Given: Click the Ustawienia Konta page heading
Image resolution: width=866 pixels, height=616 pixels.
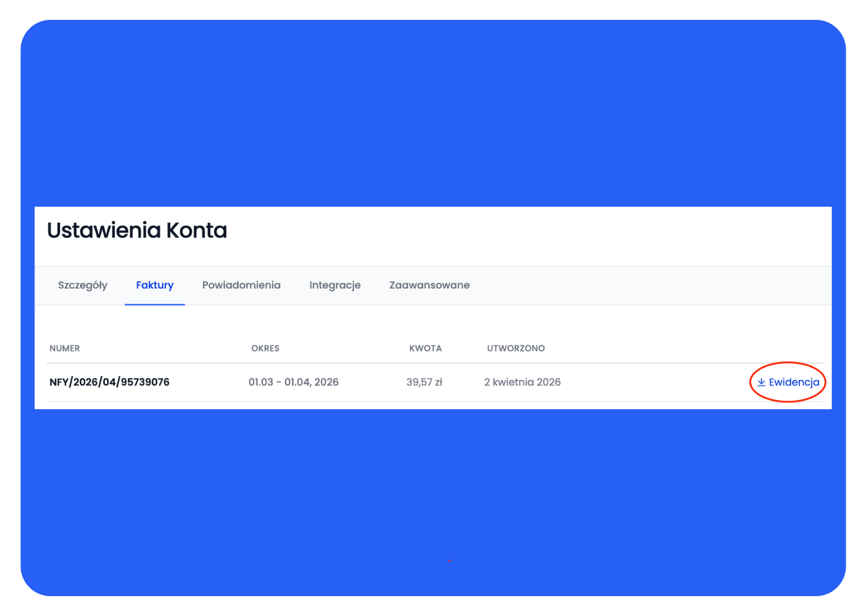Looking at the screenshot, I should pyautogui.click(x=137, y=230).
